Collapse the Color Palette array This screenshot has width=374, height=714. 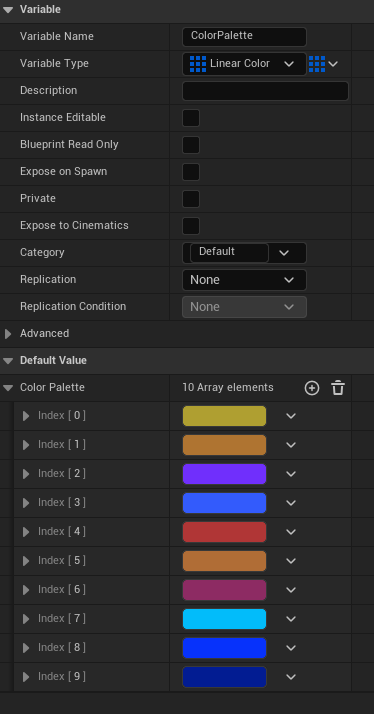tap(8, 388)
